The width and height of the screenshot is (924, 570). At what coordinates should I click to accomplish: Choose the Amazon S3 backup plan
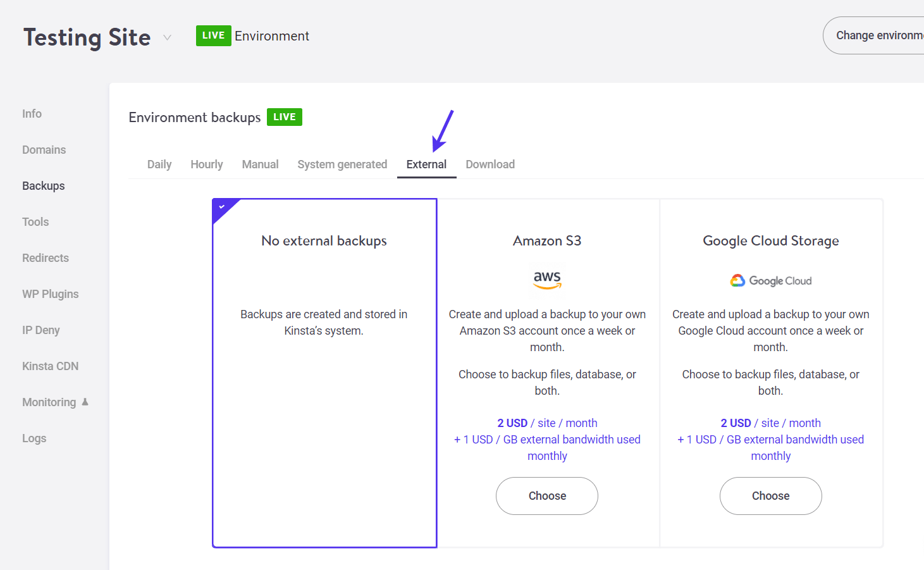(x=546, y=496)
